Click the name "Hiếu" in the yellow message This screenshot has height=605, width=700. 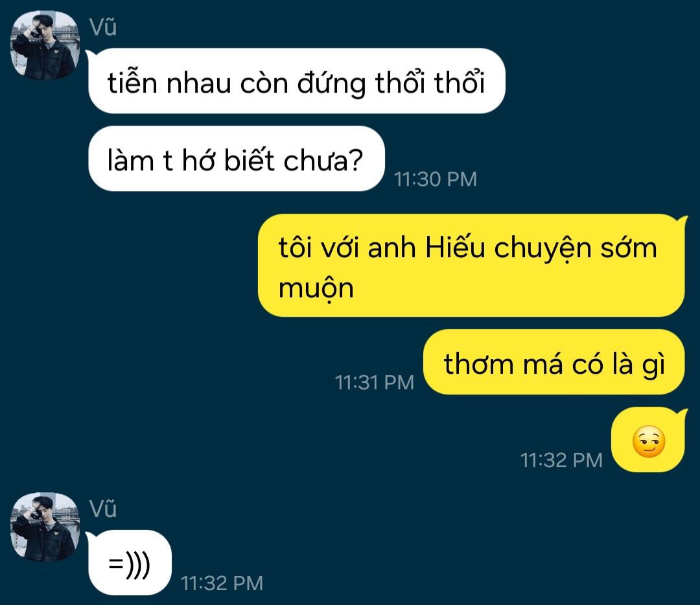point(455,247)
